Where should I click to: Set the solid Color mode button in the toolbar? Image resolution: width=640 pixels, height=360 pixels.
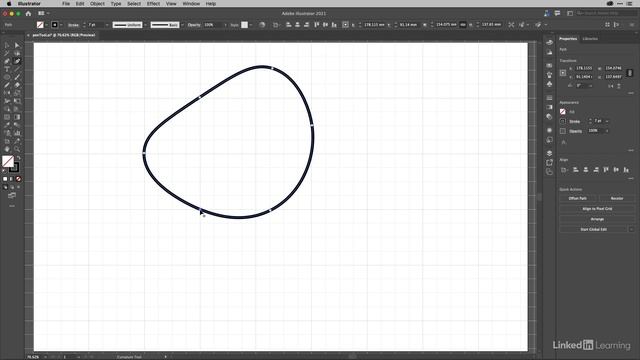(x=5, y=179)
